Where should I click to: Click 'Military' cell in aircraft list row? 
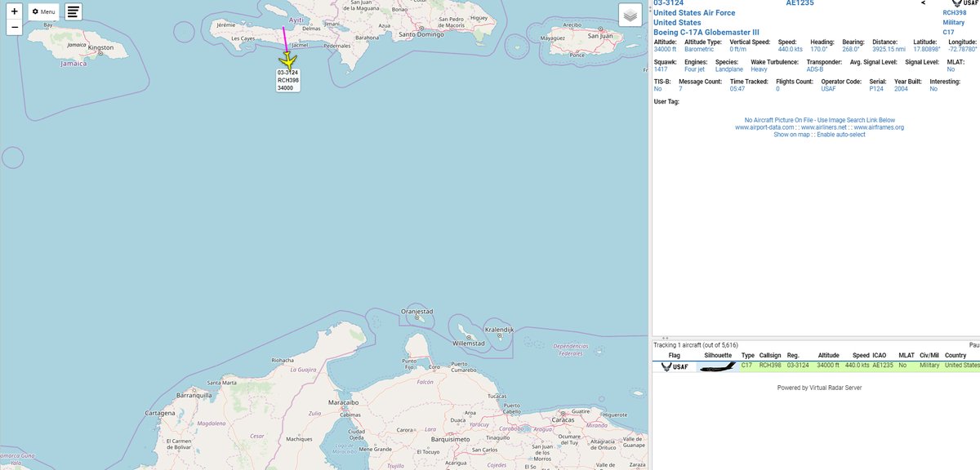pos(929,366)
